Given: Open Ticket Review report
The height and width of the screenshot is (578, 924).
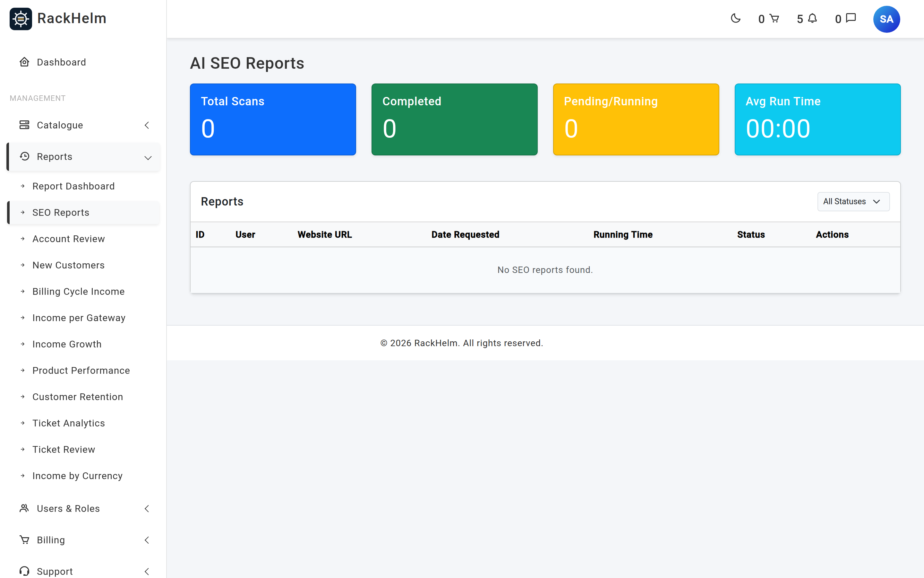Looking at the screenshot, I should pyautogui.click(x=83, y=450).
